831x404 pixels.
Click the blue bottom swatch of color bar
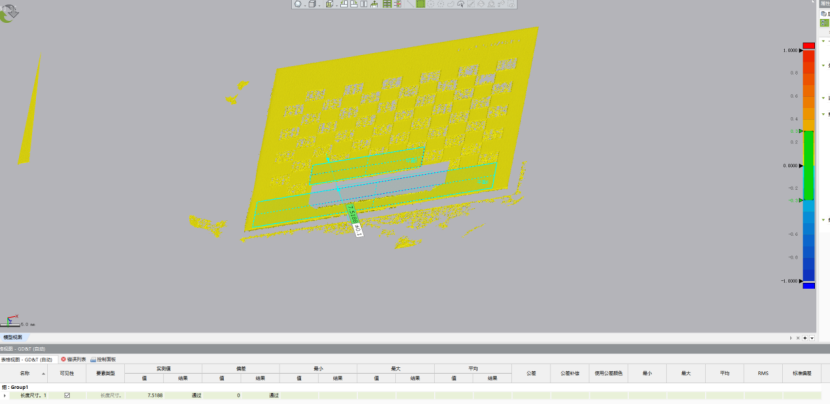[x=809, y=286]
